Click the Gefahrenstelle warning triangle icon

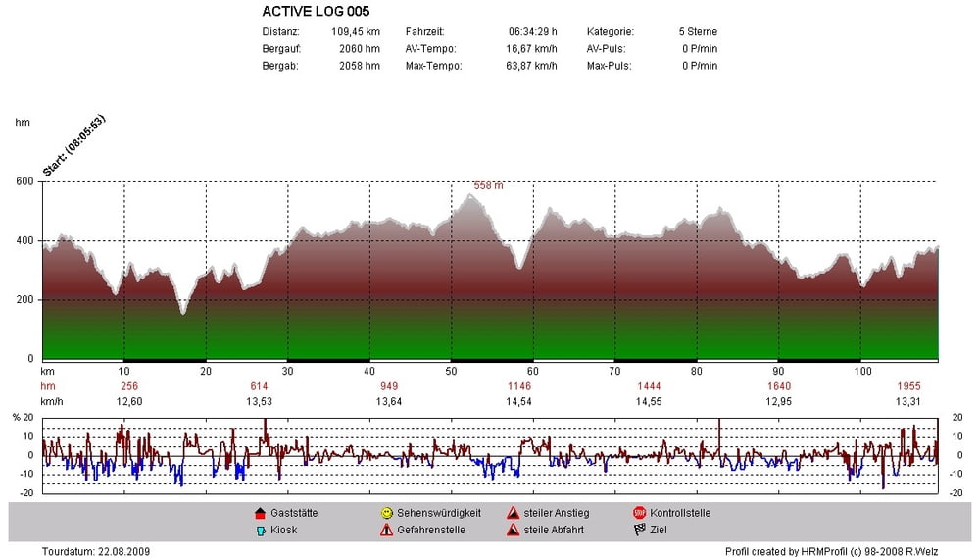[x=387, y=531]
